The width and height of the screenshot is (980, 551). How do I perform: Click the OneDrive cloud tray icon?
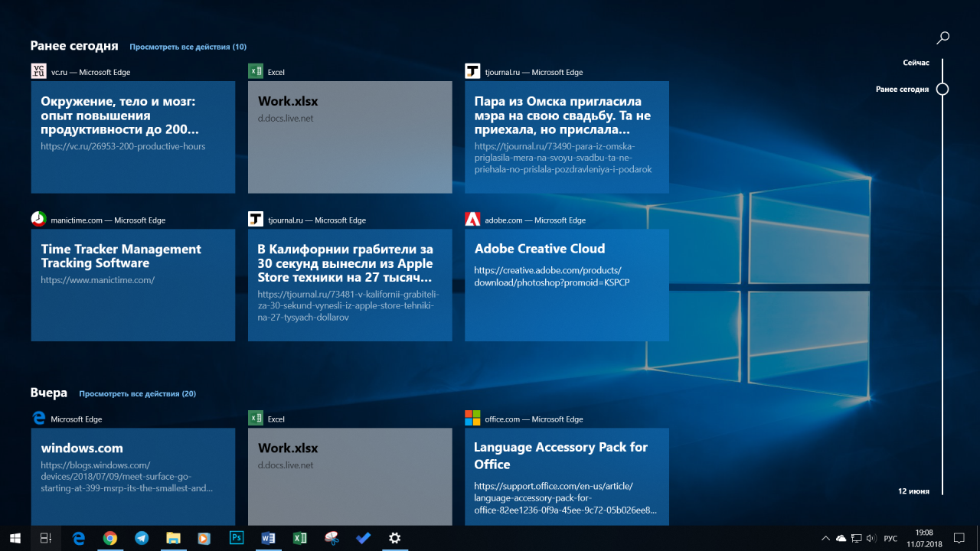(841, 538)
